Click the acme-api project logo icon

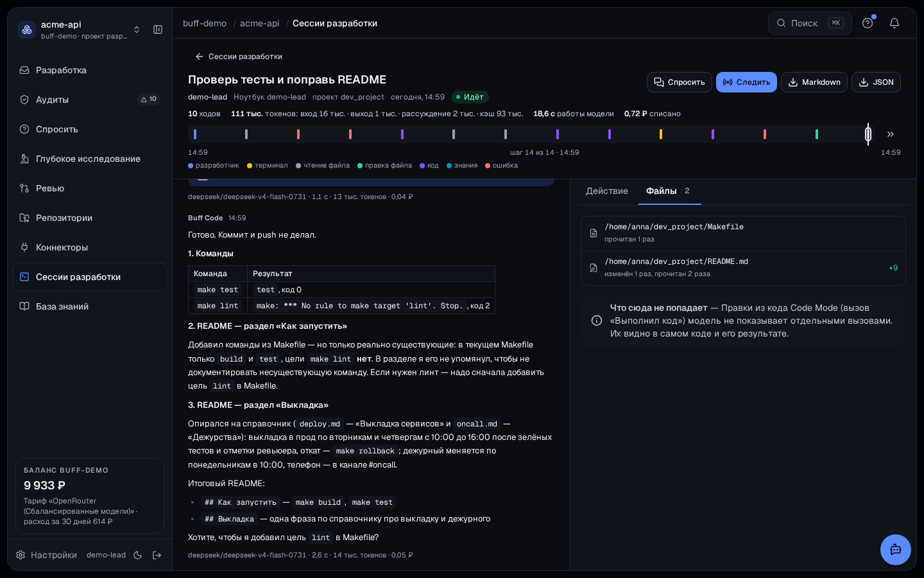27,30
